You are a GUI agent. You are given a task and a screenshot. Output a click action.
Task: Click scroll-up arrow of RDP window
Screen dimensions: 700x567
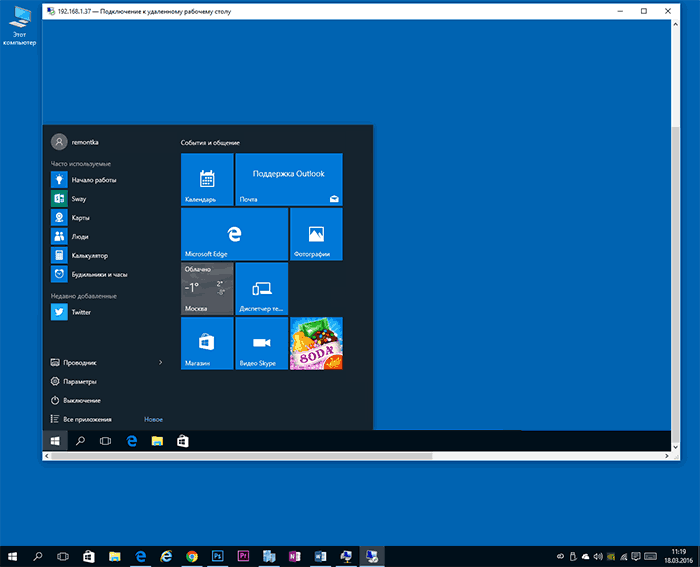point(675,24)
